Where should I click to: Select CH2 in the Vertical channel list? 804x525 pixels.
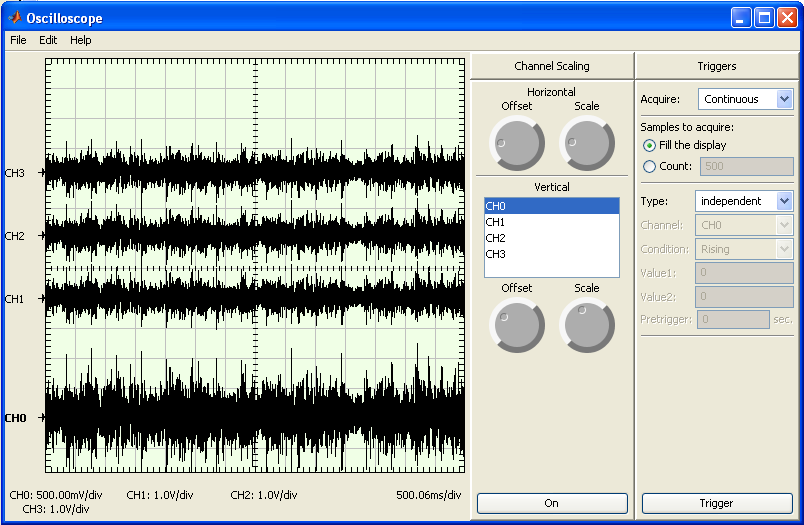click(x=552, y=238)
